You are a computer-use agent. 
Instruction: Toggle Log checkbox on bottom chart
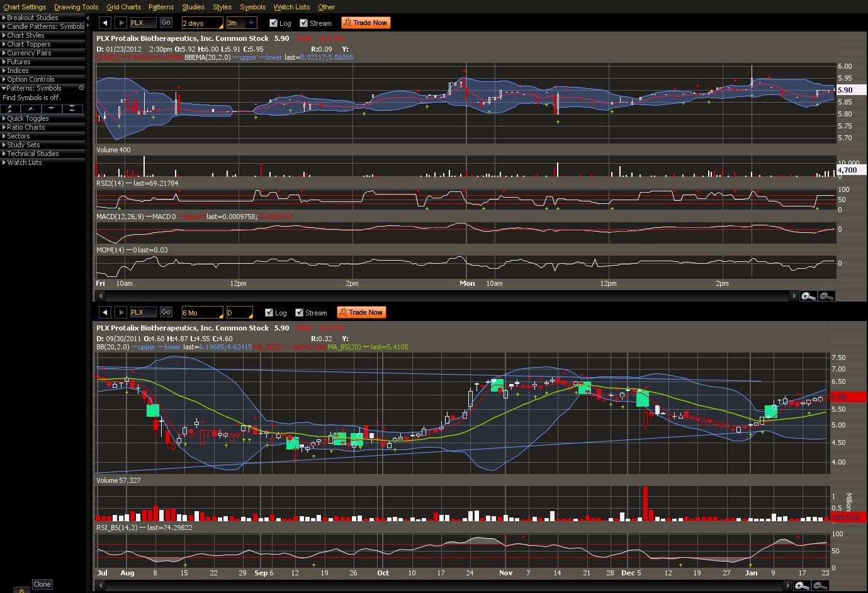tap(269, 313)
